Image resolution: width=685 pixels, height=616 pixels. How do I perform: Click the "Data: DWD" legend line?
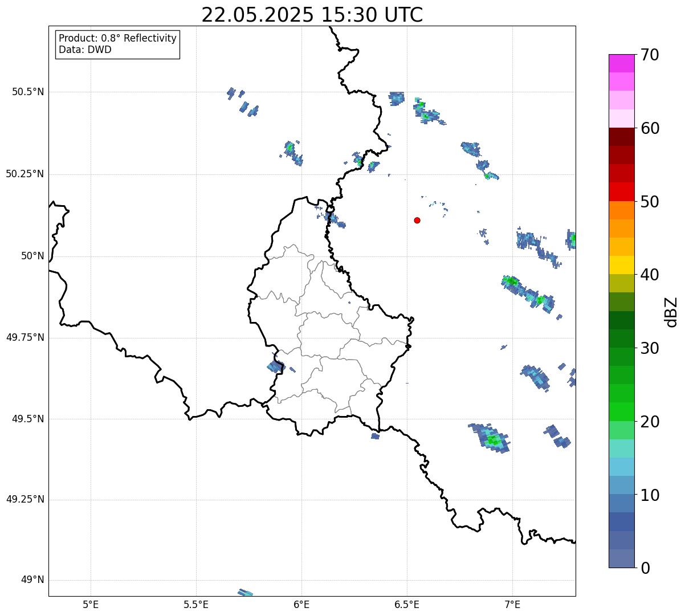tap(85, 50)
